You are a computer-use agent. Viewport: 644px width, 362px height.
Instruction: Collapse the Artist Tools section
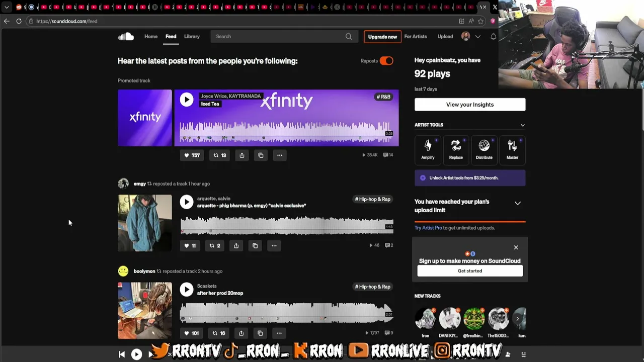pos(522,125)
